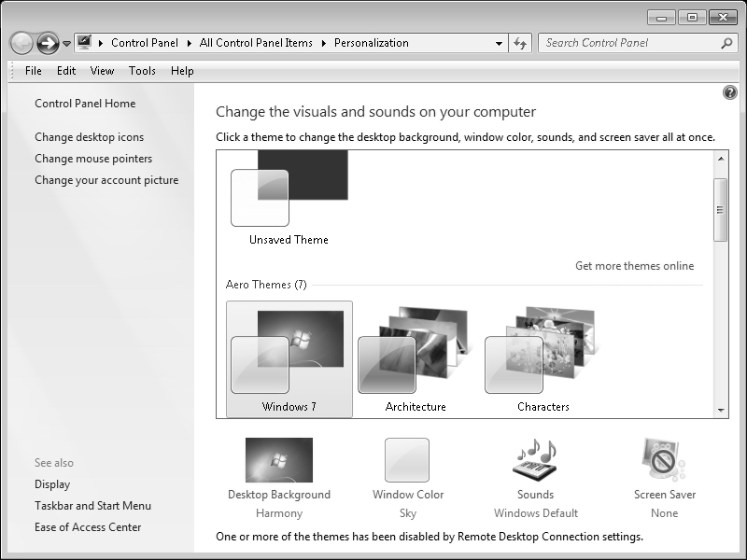Click the Back navigation arrow
The height and width of the screenshot is (560, 747).
[x=21, y=43]
